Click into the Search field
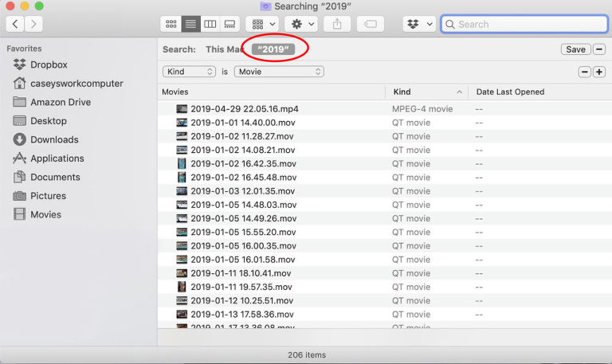Viewport: 612px width, 364px height. click(524, 24)
